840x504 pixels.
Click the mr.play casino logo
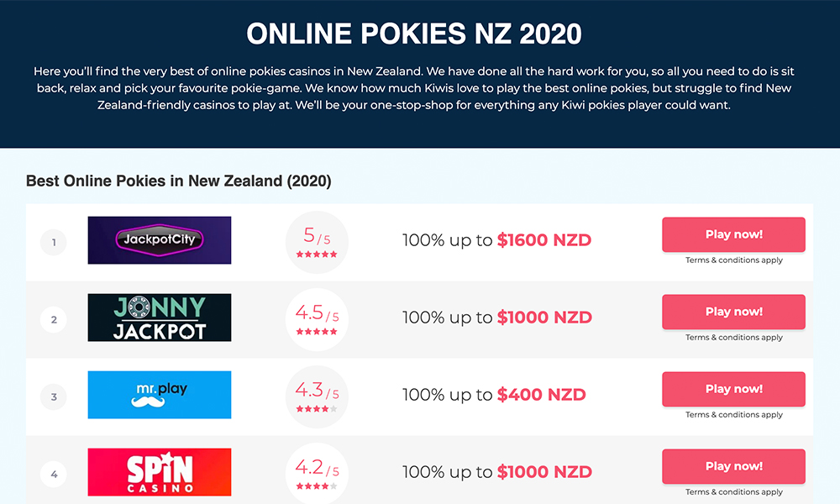160,395
